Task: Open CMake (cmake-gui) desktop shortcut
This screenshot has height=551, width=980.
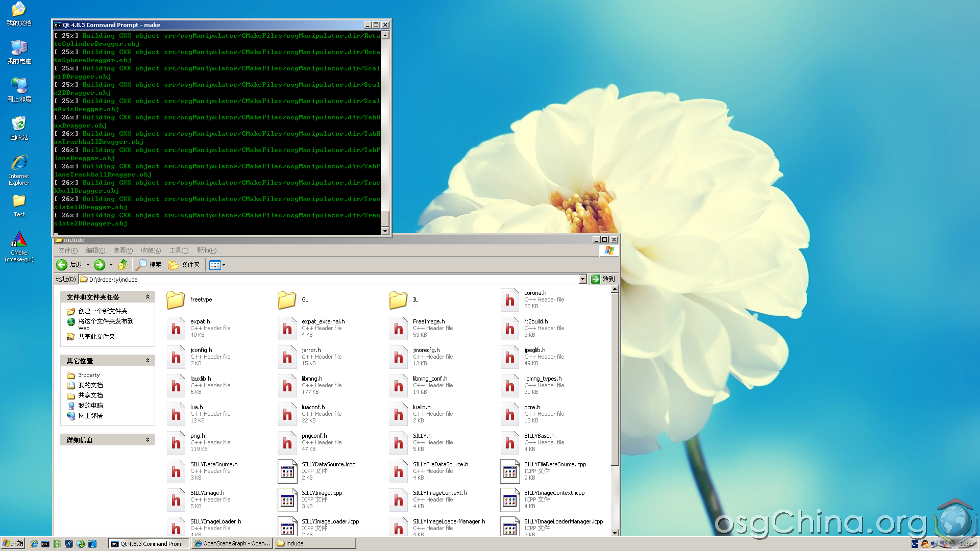Action: coord(19,247)
